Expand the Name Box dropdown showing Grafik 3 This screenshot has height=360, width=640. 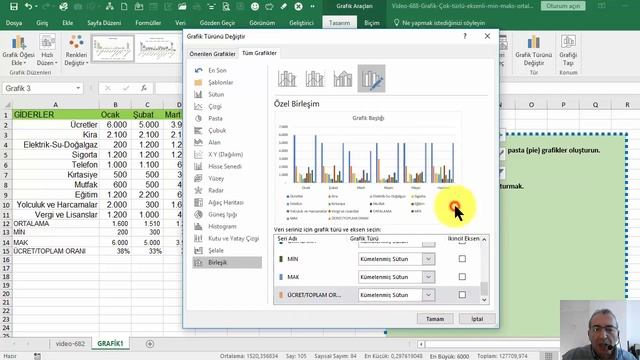78,88
